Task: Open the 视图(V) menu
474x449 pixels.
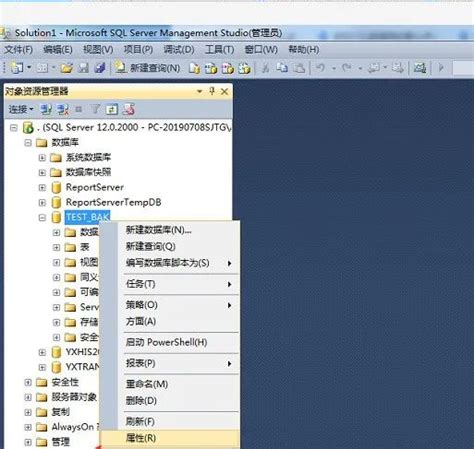Action: (98, 50)
